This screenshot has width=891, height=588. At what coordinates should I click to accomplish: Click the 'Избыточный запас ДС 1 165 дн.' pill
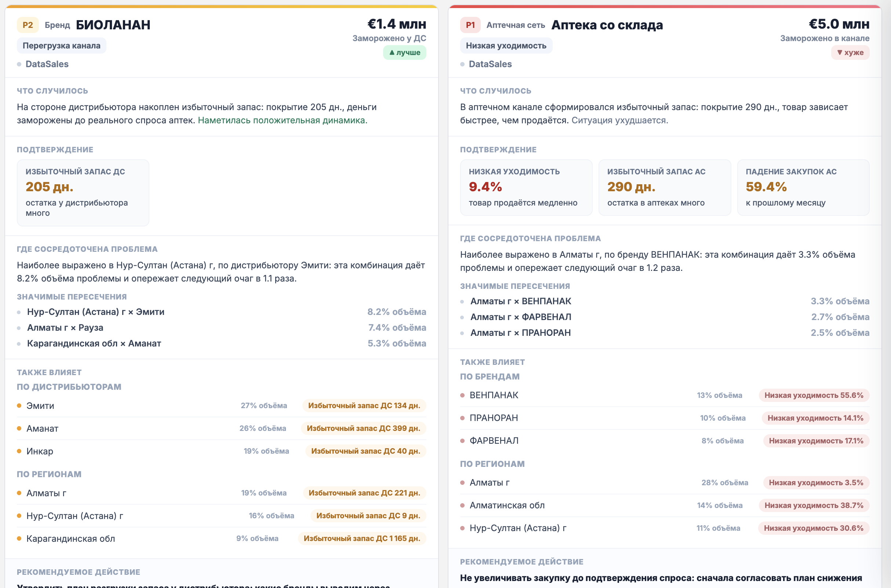point(362,538)
